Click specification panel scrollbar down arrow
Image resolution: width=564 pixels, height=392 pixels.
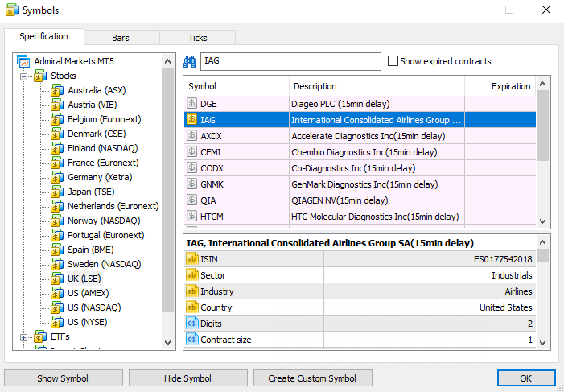[x=543, y=342]
